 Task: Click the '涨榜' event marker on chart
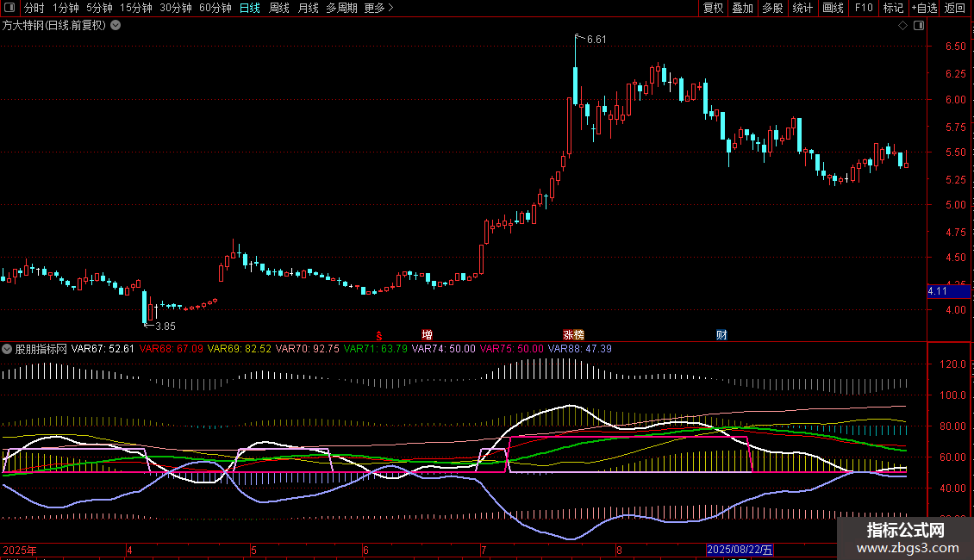pyautogui.click(x=573, y=334)
